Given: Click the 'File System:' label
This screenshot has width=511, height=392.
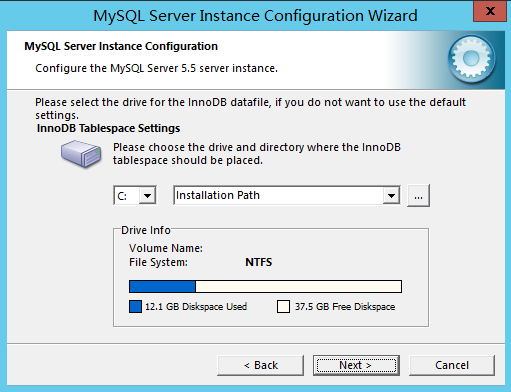Looking at the screenshot, I should 158,262.
